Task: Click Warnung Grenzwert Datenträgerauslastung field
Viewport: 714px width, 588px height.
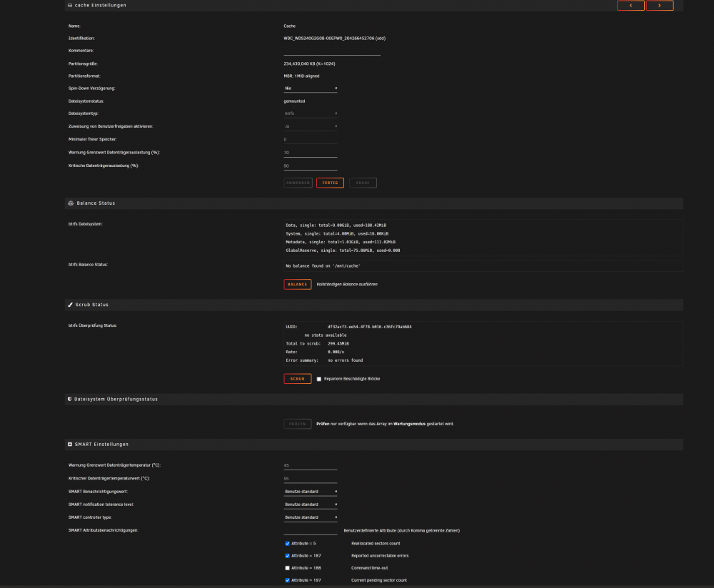Action: (311, 153)
